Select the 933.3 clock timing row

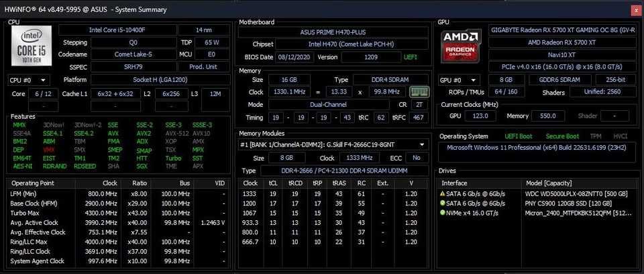333,222
